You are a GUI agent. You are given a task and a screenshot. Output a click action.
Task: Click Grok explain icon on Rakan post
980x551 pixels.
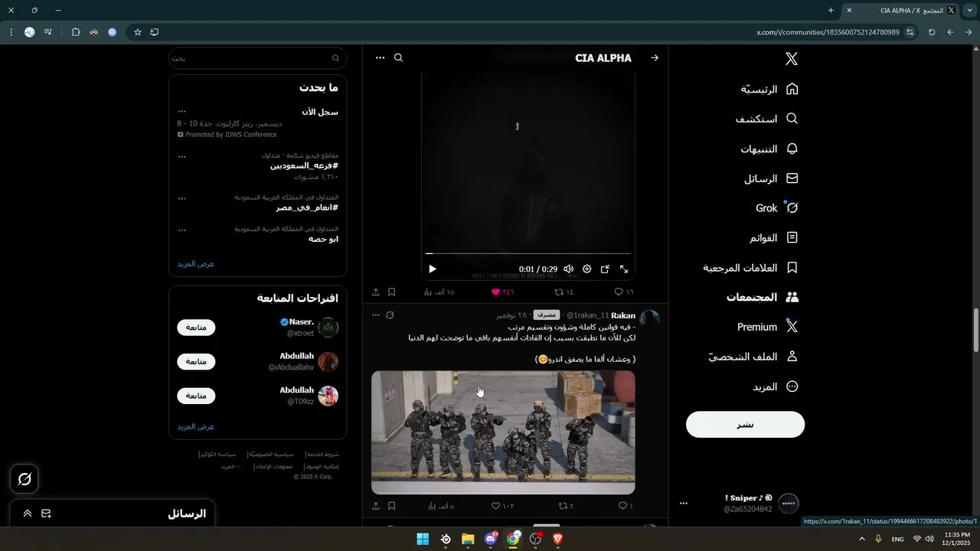point(390,315)
